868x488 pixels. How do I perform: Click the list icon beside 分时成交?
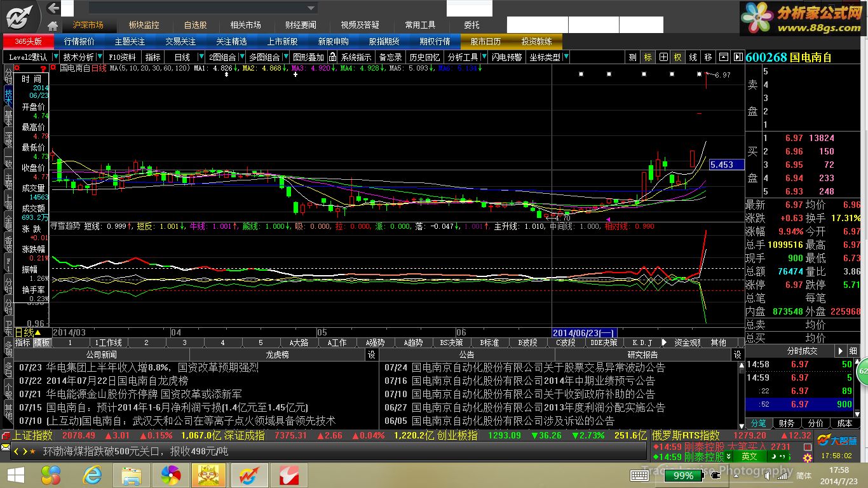[x=853, y=351]
